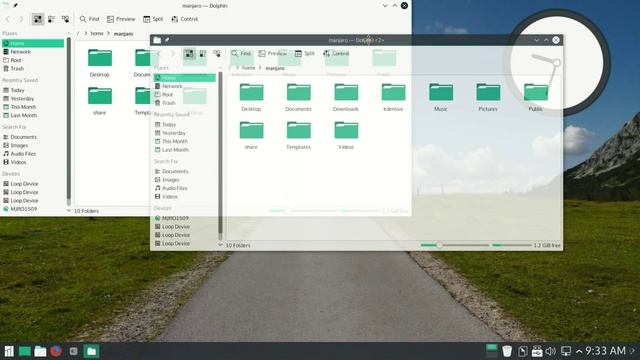The width and height of the screenshot is (640, 360).
Task: Open the Public folder
Action: [x=536, y=97]
